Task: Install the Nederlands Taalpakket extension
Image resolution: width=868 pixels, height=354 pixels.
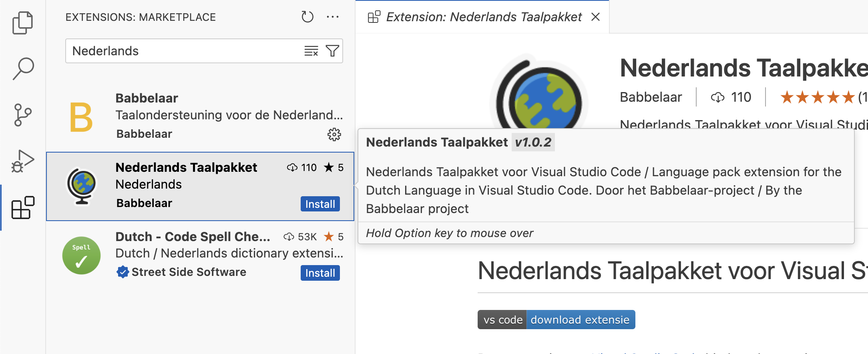Action: click(320, 204)
